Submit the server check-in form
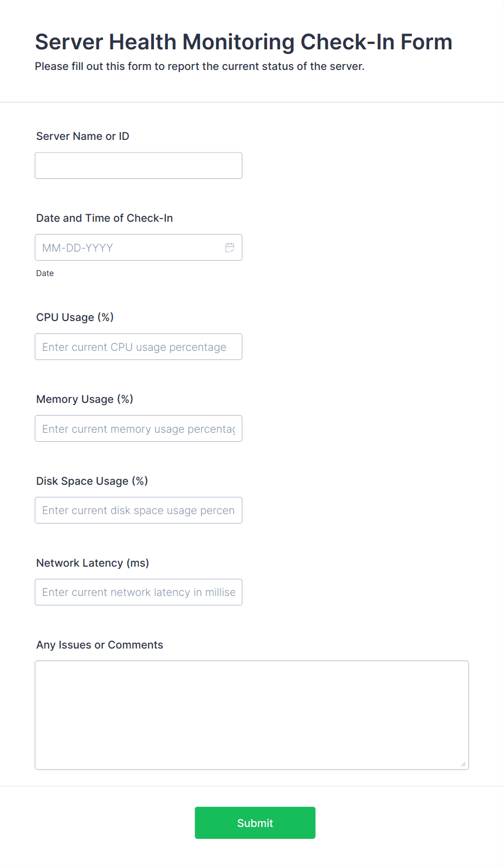This screenshot has height=866, width=504. (x=255, y=823)
